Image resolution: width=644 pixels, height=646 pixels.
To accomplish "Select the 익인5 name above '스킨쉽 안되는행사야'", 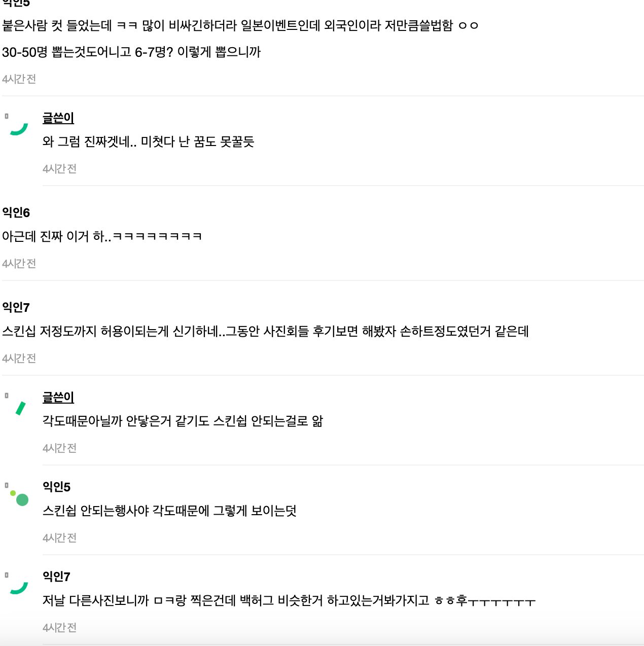I will coord(57,487).
